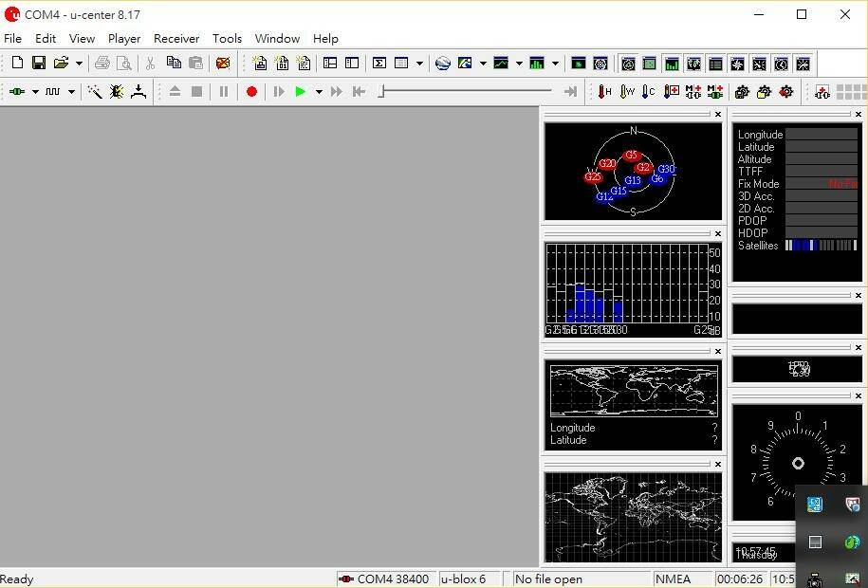868x588 pixels.
Task: Click the Coldstart blue thermometer C icon
Action: tap(648, 91)
